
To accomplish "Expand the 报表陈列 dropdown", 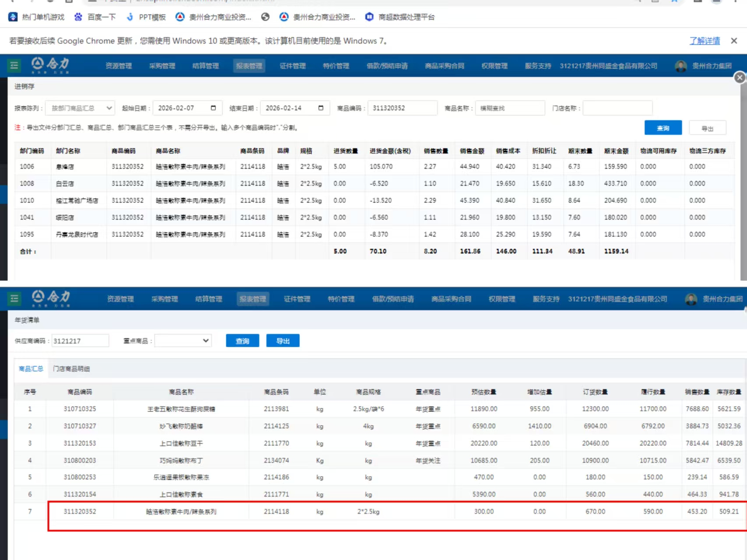I will (80, 108).
